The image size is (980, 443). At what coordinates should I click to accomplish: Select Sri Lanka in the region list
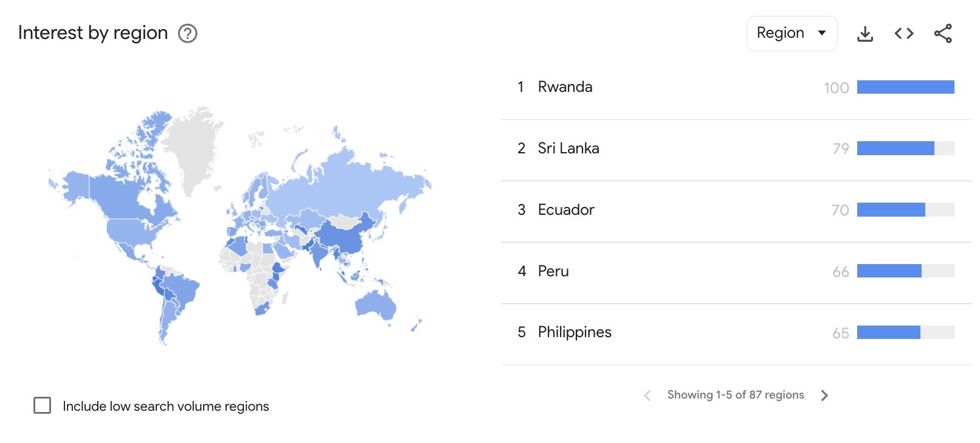pos(568,148)
